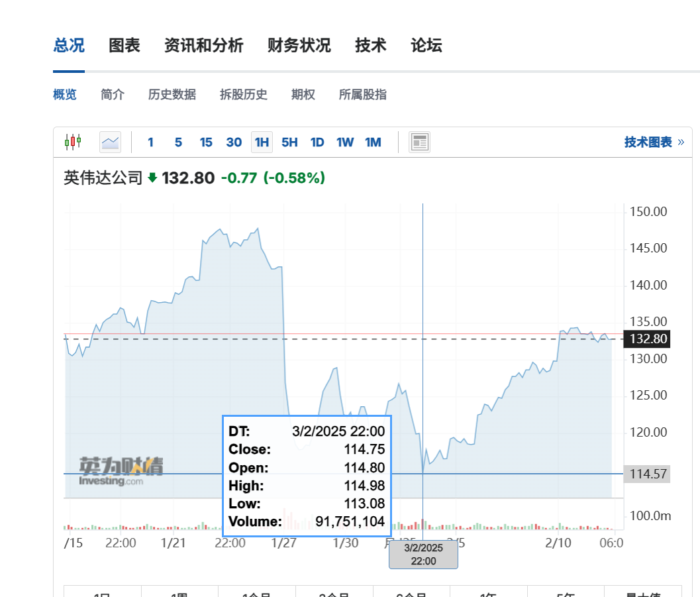Open the 技术图表 link
Screen dimensions: 700x597
(654, 142)
